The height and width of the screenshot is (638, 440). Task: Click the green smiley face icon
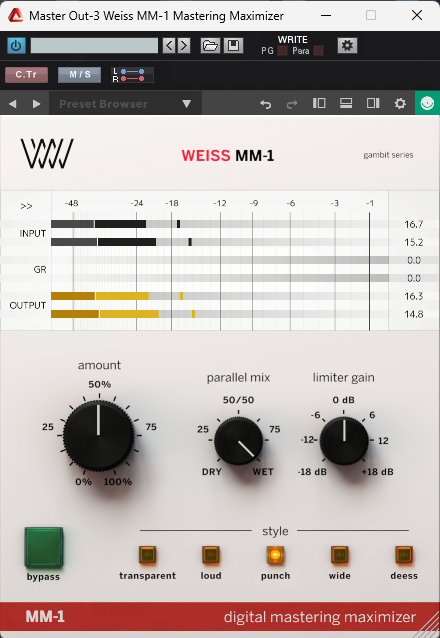click(x=427, y=103)
